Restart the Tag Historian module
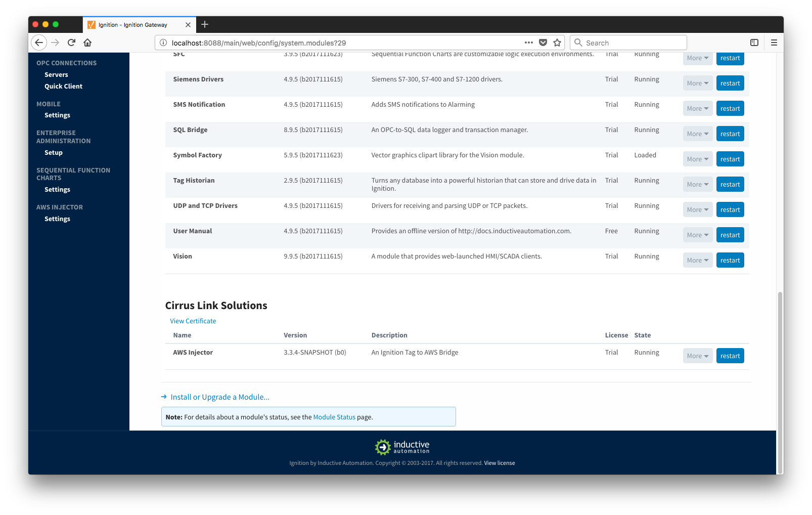The height and width of the screenshot is (515, 812). tap(730, 185)
